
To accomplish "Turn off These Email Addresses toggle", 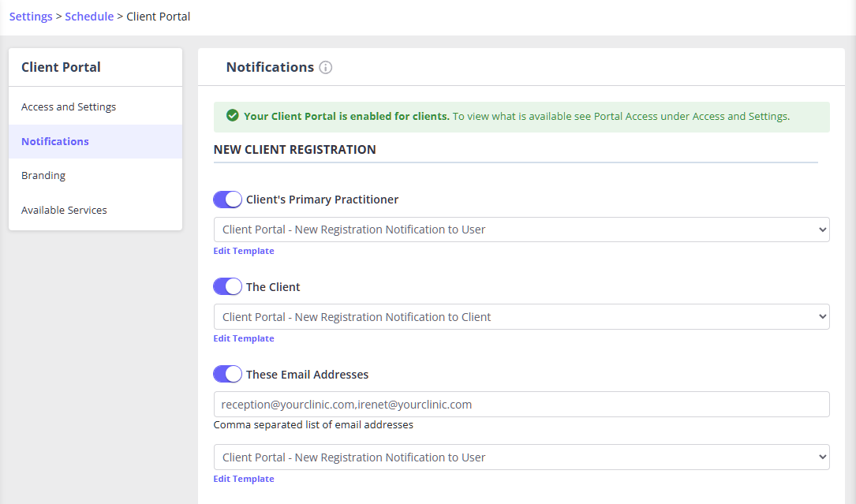I will coord(227,375).
